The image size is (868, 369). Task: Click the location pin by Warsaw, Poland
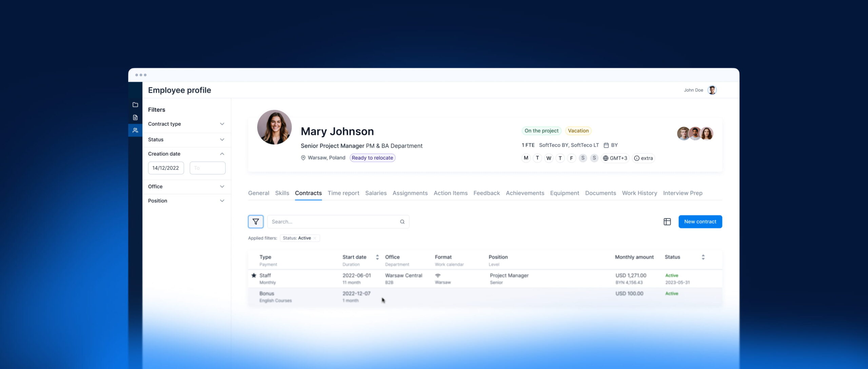coord(303,158)
